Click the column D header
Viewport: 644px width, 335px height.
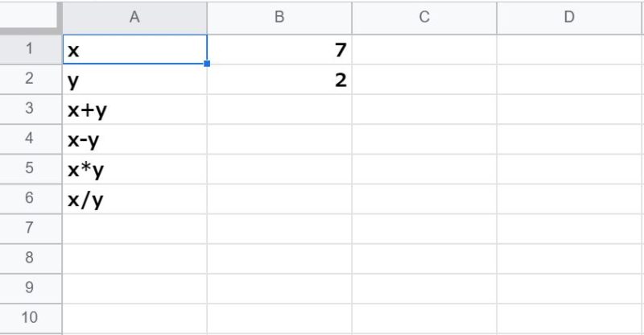569,17
